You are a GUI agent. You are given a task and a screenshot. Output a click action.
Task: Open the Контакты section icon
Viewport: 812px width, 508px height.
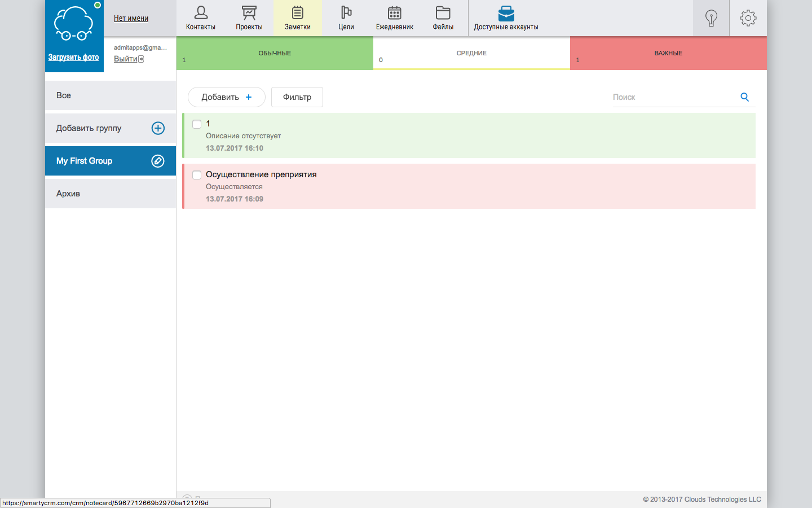(x=201, y=14)
